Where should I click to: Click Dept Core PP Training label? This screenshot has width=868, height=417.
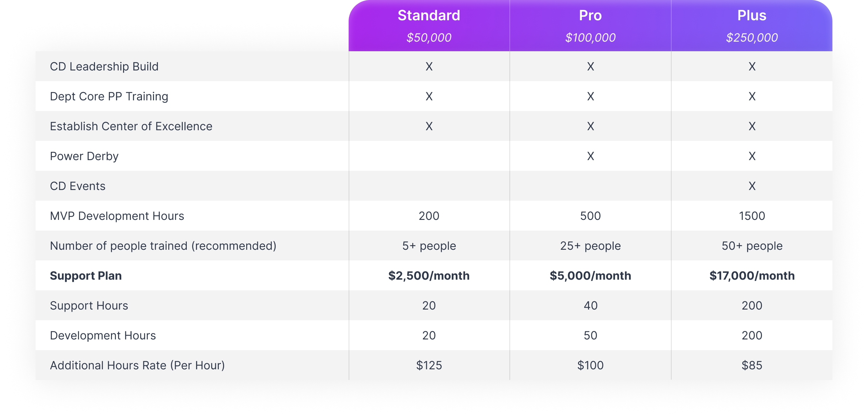(x=109, y=96)
